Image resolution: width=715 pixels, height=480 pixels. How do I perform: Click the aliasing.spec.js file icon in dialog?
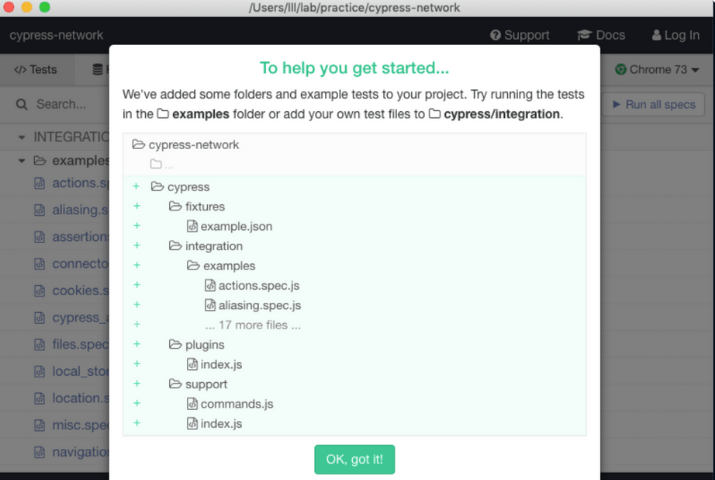[x=210, y=305]
